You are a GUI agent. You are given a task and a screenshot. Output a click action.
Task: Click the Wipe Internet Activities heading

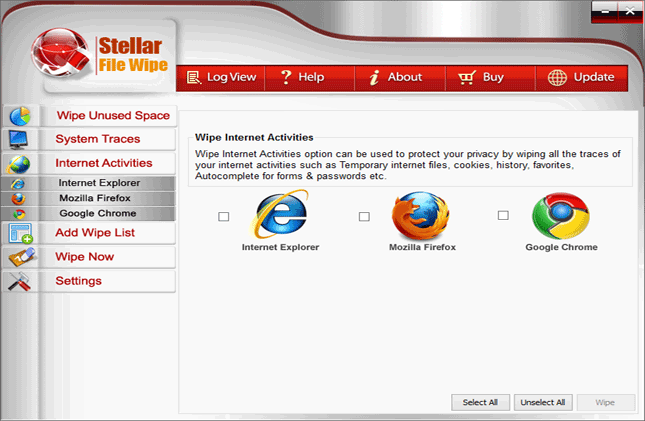coord(254,137)
